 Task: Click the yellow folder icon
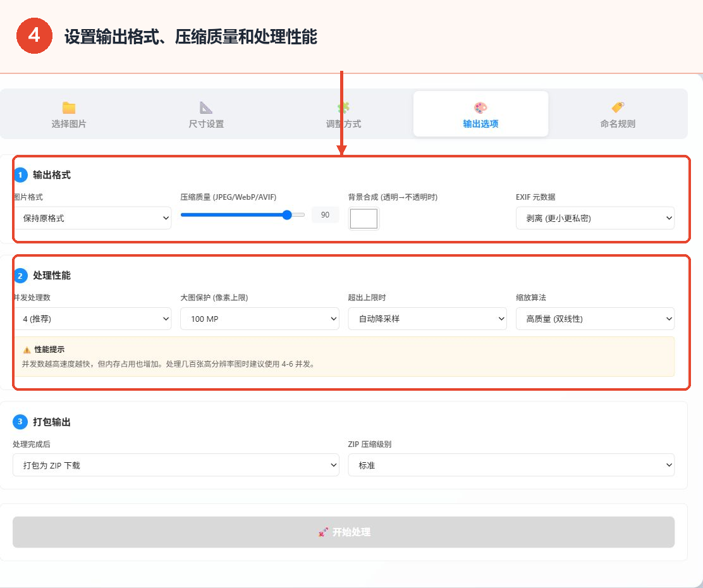pyautogui.click(x=69, y=107)
